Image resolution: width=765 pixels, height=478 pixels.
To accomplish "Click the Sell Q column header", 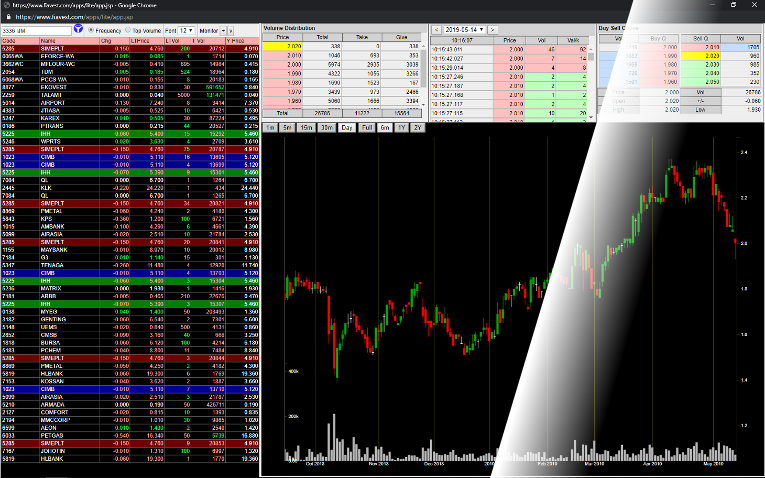I will pyautogui.click(x=700, y=38).
